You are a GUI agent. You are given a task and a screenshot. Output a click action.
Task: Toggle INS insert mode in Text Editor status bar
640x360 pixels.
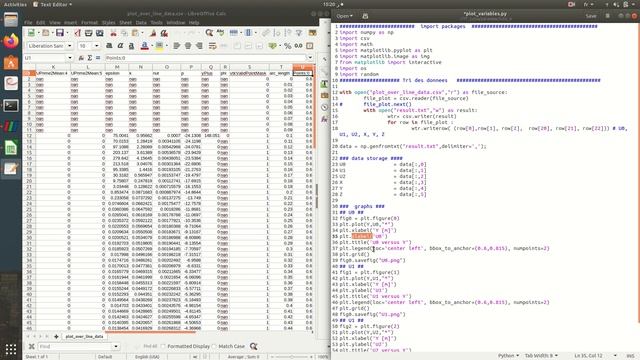click(x=630, y=356)
